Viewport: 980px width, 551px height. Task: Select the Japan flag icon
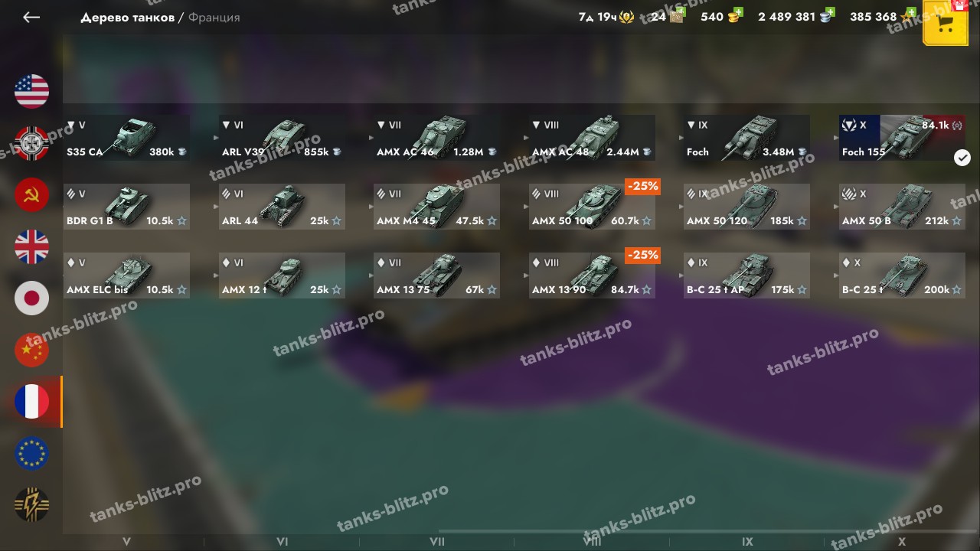coord(31,298)
